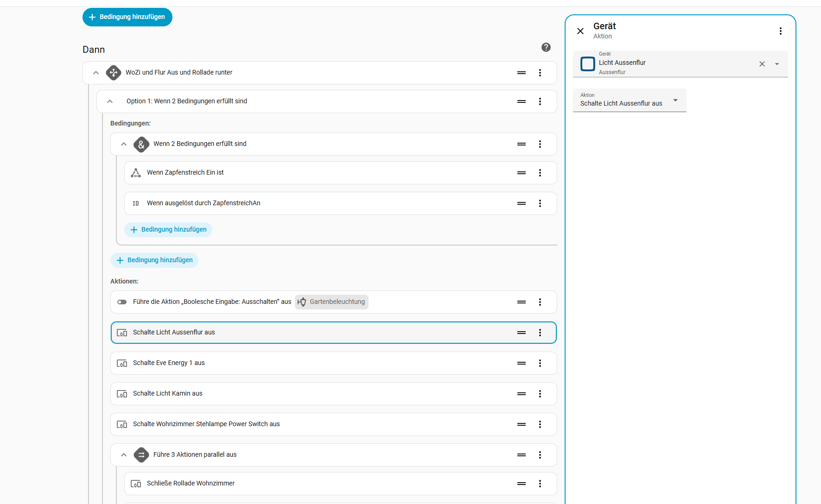Open menu for Wenn ausgelöst durch ZapfenstreichAn
Viewport: 821px width, 504px height.
coord(540,203)
